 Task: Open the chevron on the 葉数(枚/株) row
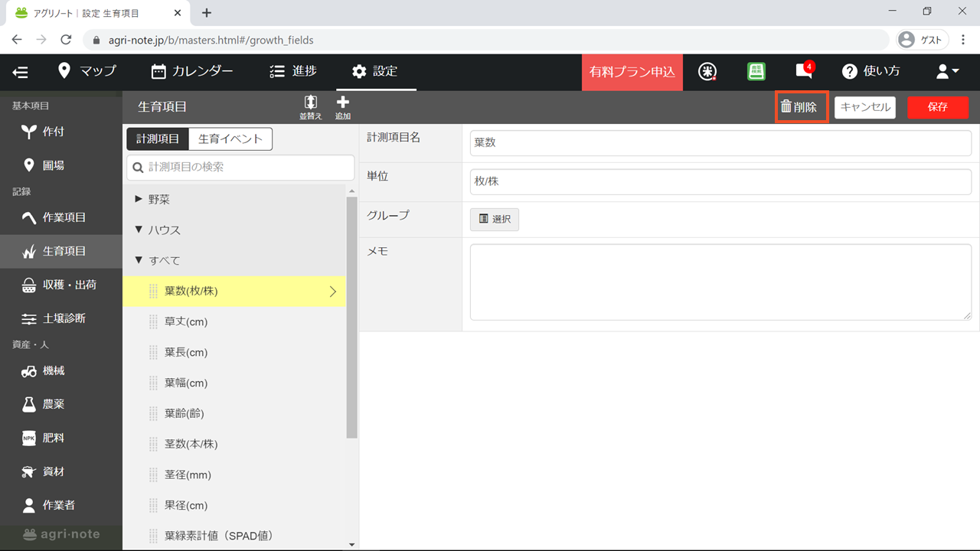click(333, 291)
